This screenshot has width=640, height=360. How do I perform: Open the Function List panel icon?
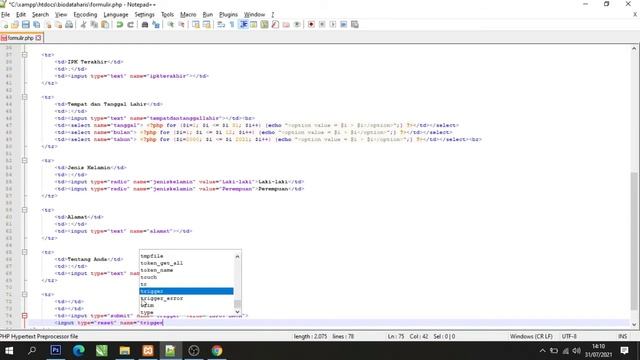click(x=275, y=25)
